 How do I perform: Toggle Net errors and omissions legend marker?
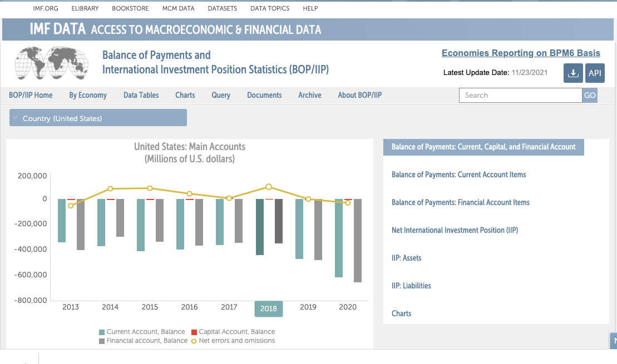click(194, 341)
